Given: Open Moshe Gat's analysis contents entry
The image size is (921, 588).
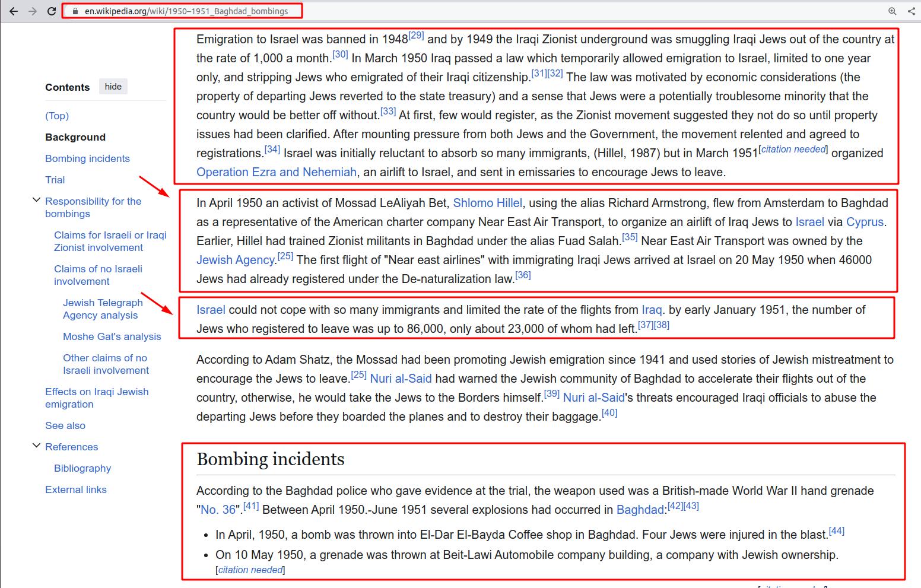Looking at the screenshot, I should 112,336.
